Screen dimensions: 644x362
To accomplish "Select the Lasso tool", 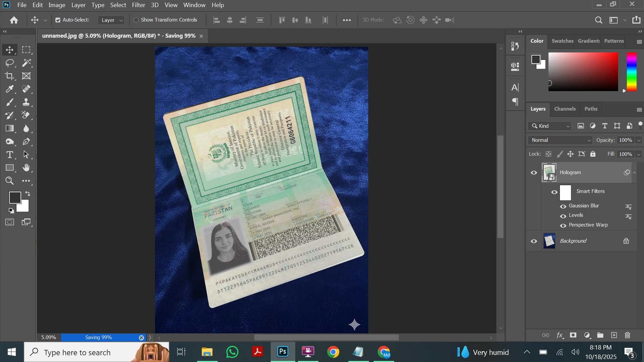I will (x=10, y=63).
